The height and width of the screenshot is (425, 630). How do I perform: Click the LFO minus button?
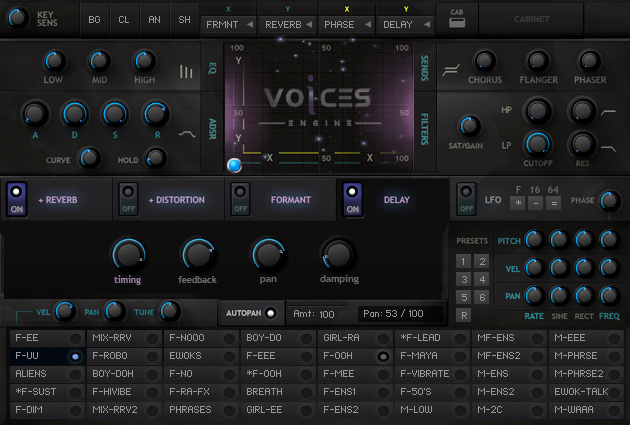point(536,203)
